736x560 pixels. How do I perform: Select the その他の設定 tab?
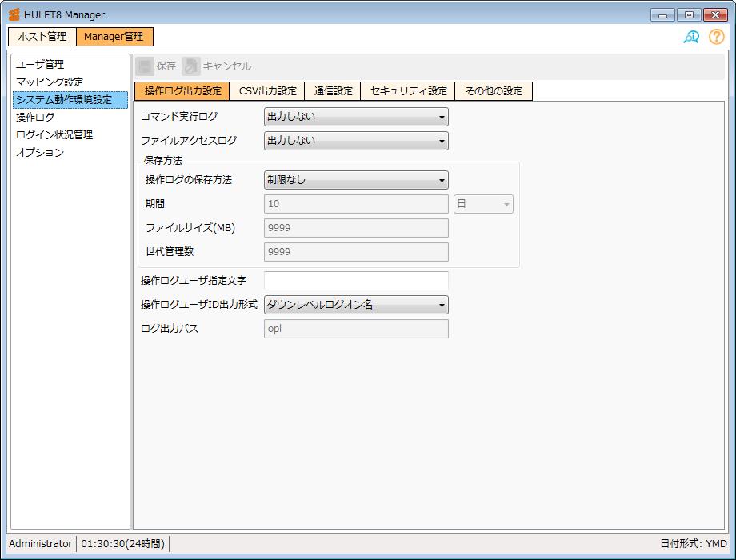(493, 91)
